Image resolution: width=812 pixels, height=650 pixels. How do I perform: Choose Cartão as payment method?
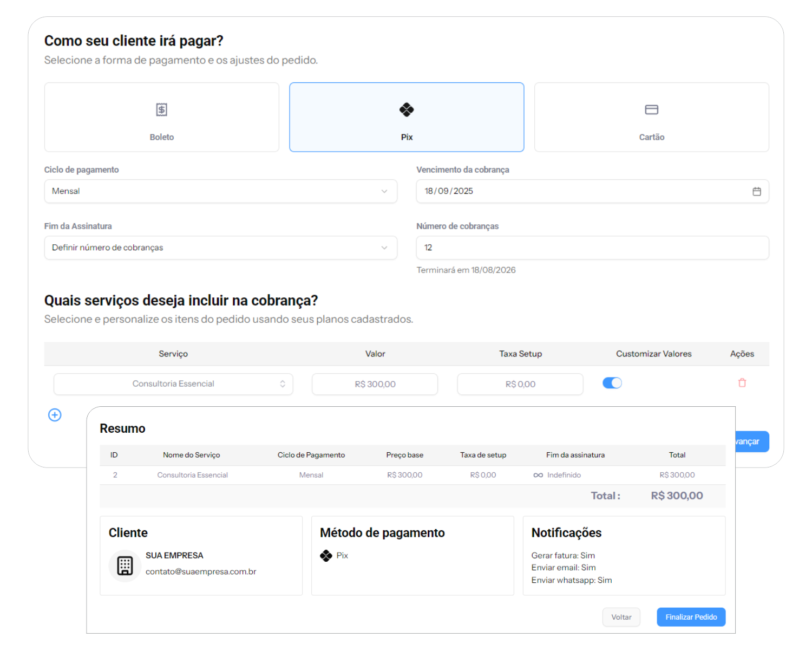651,118
